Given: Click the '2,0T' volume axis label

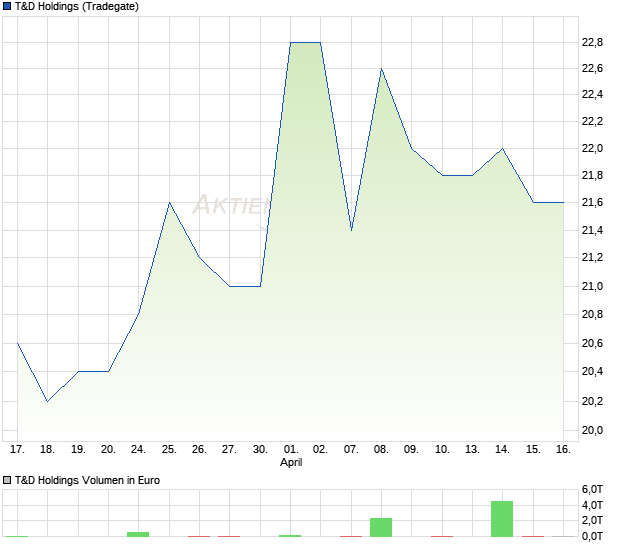Looking at the screenshot, I should pyautogui.click(x=592, y=520).
